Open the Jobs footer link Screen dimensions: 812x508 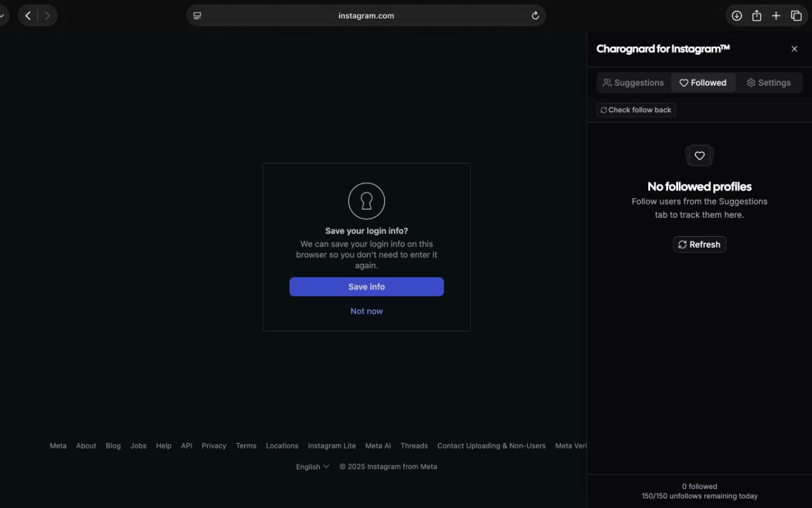coord(138,446)
